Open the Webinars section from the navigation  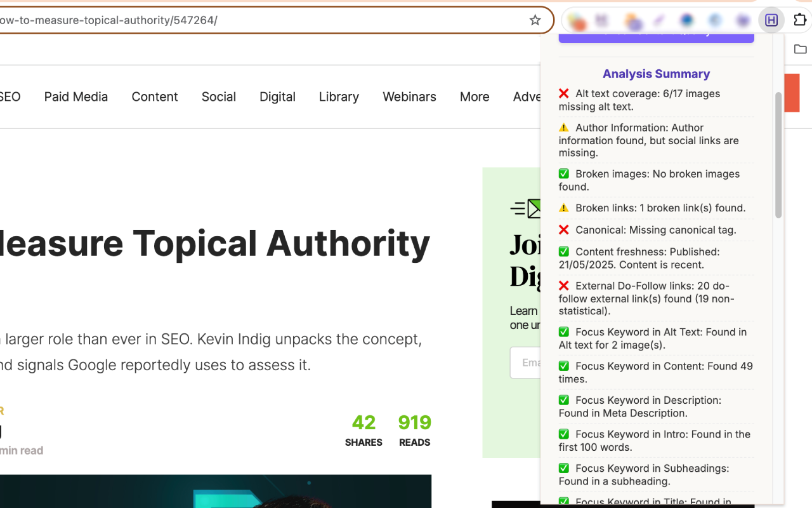409,97
